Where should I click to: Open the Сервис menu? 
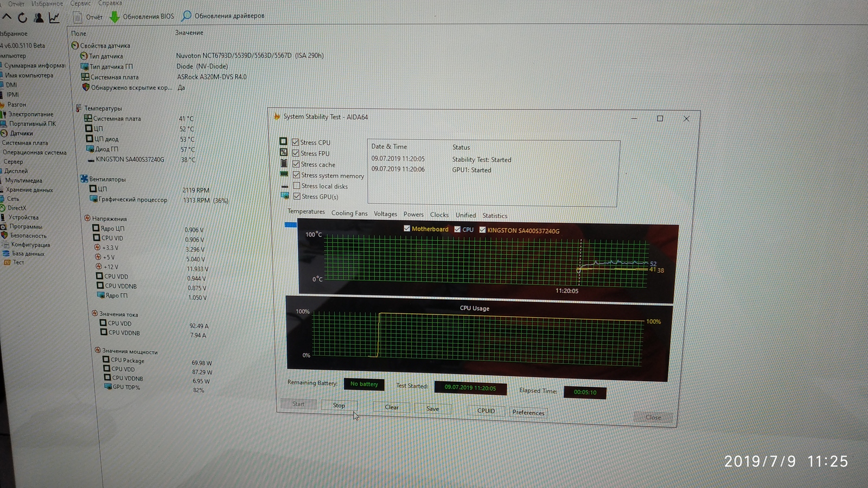click(x=80, y=3)
